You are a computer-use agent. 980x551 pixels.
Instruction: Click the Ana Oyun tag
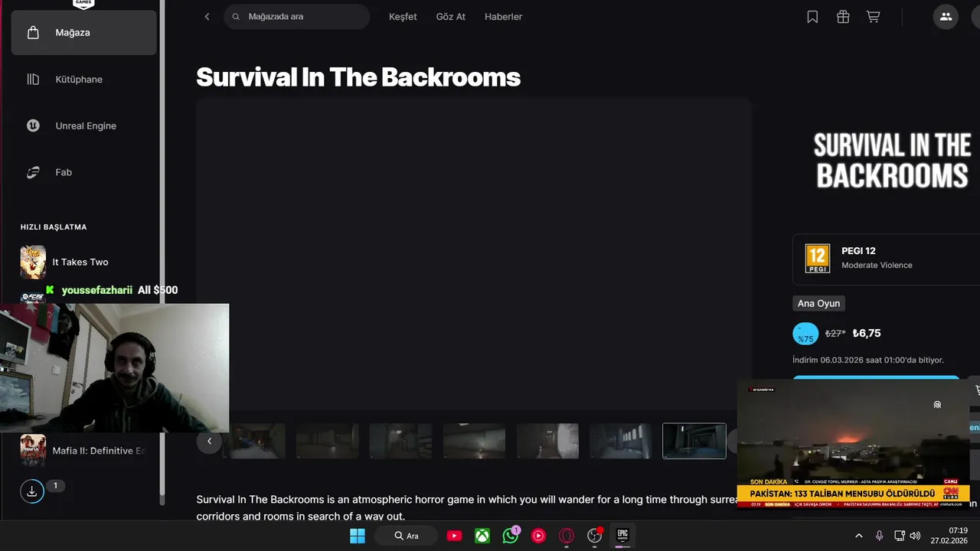pos(818,304)
